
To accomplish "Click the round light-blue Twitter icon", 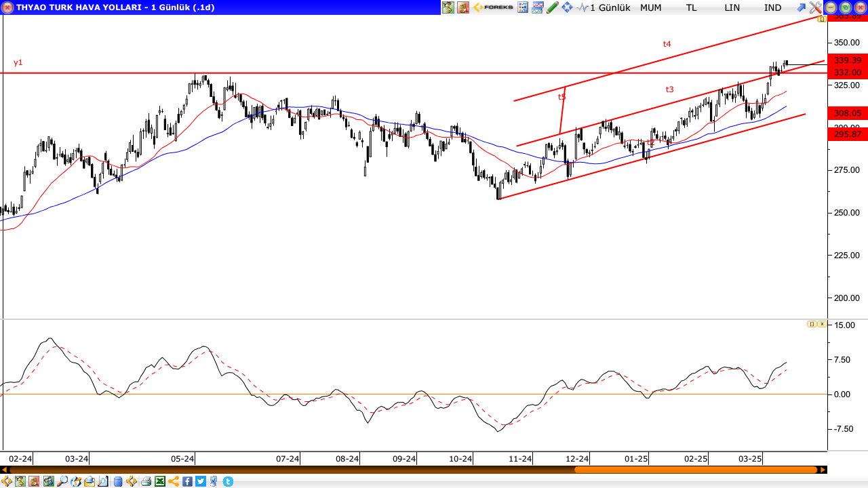I will [x=228, y=481].
